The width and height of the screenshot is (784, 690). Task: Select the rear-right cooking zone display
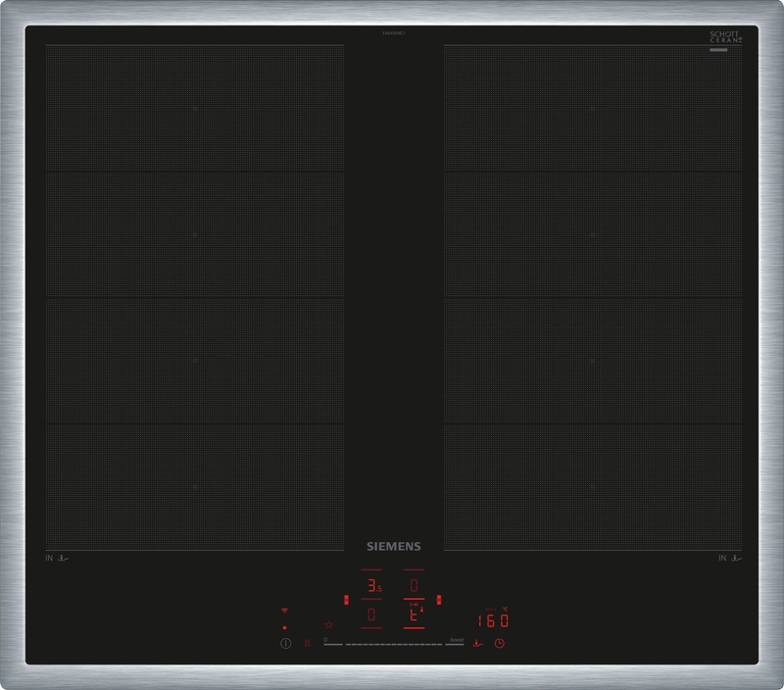coord(414,586)
